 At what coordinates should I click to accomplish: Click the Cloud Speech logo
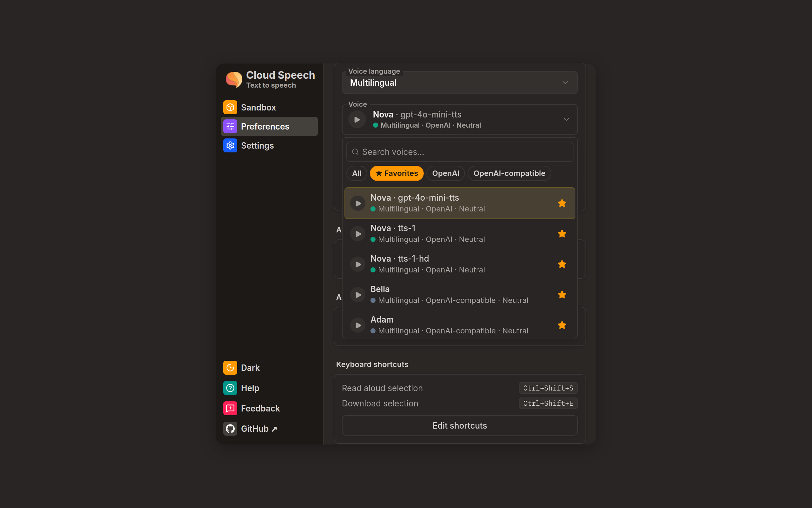coord(234,80)
